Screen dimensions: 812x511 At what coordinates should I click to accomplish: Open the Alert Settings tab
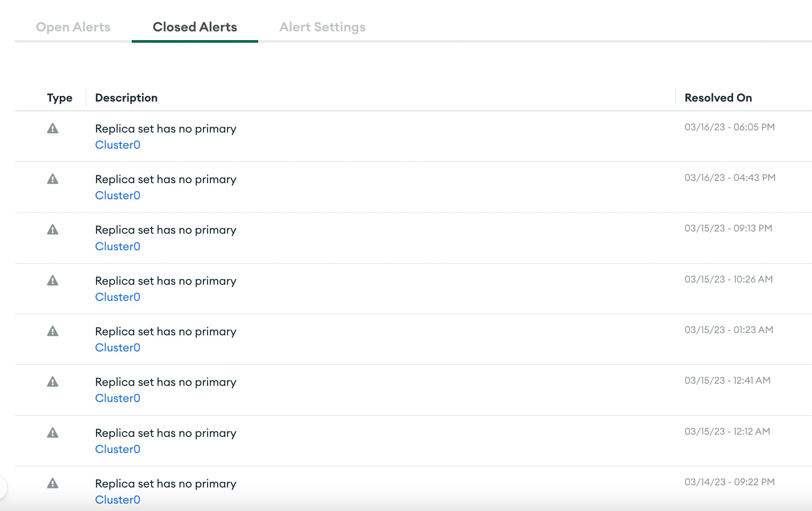pyautogui.click(x=322, y=27)
